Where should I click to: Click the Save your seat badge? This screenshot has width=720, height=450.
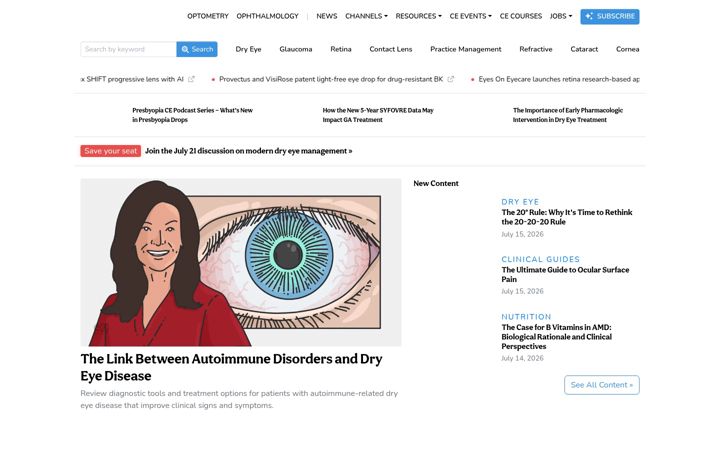(x=111, y=151)
